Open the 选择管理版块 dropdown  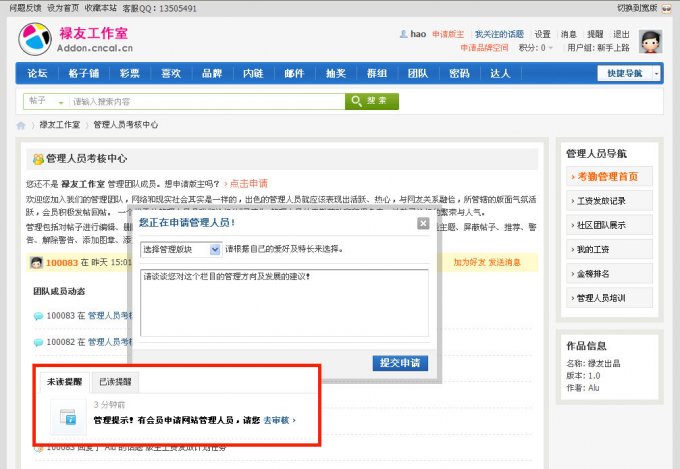[x=181, y=249]
